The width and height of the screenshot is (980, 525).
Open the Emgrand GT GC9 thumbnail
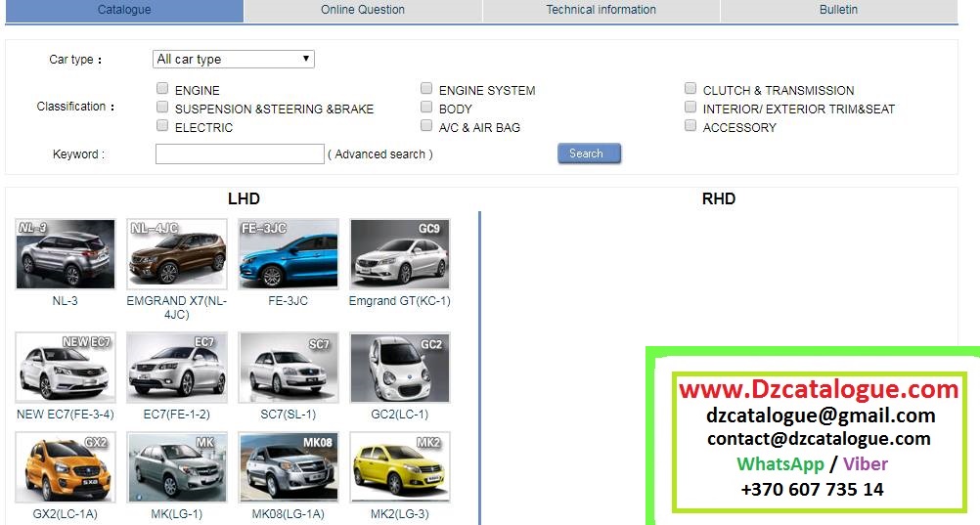pos(400,254)
